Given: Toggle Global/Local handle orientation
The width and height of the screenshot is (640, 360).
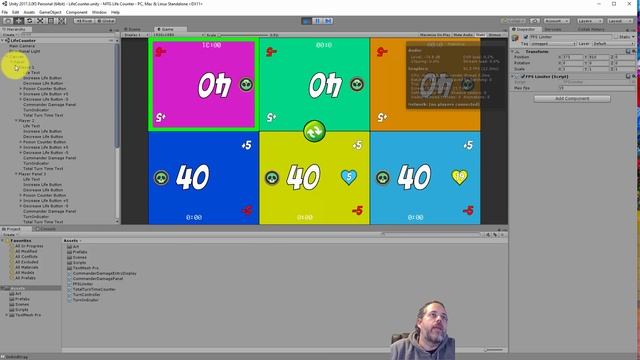Looking at the screenshot, I should [105, 20].
